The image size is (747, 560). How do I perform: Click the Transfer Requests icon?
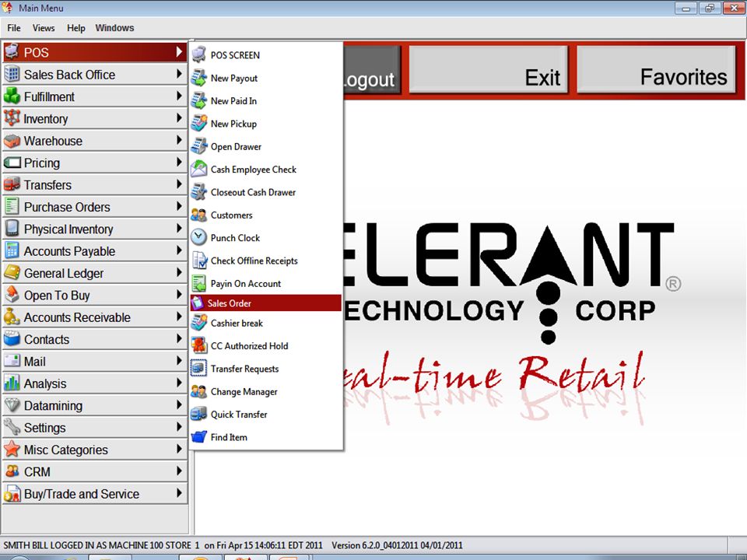198,368
